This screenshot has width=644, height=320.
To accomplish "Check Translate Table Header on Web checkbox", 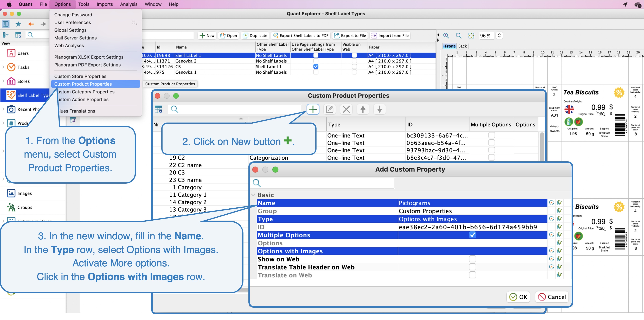I will pos(472,267).
